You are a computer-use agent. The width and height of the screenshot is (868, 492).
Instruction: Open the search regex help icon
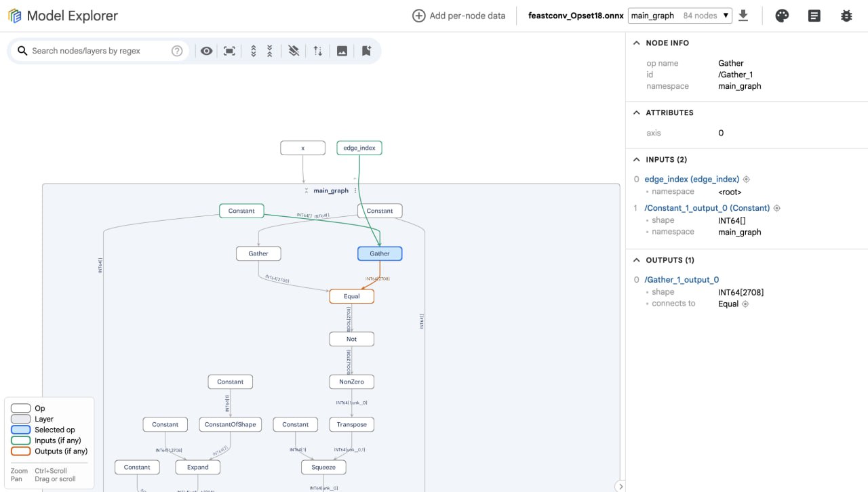(x=177, y=51)
